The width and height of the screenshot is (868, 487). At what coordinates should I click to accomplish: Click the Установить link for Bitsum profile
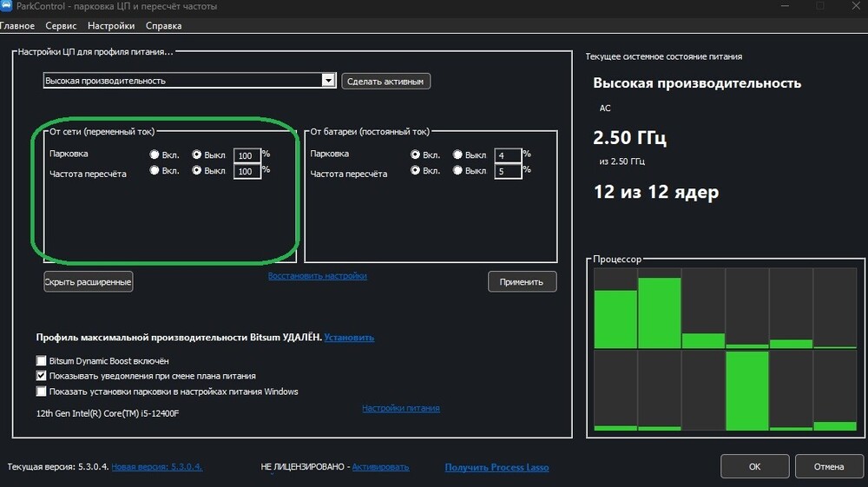(349, 337)
